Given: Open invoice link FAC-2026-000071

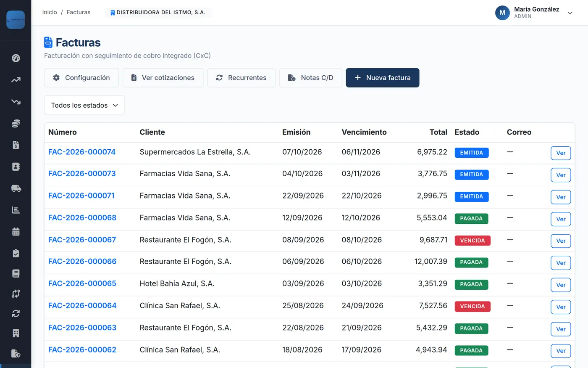Looking at the screenshot, I should click(x=81, y=196).
